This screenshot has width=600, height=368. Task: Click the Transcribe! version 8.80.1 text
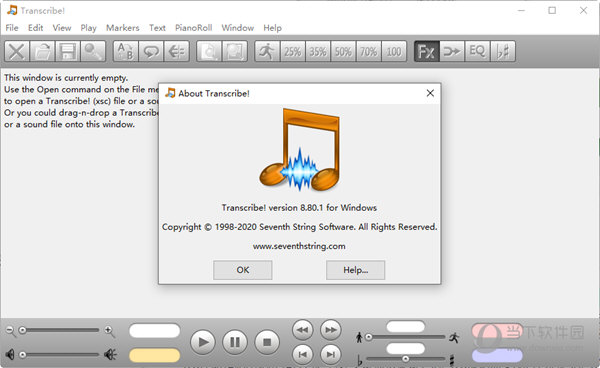pos(299,208)
